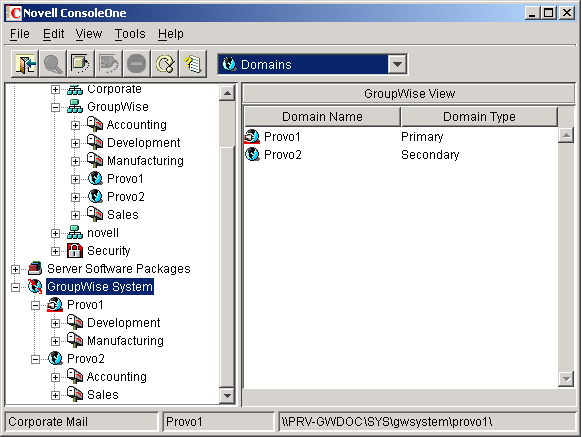Screen dimensions: 581x437
Task: Expand Server Software Packages node
Action: (15, 269)
